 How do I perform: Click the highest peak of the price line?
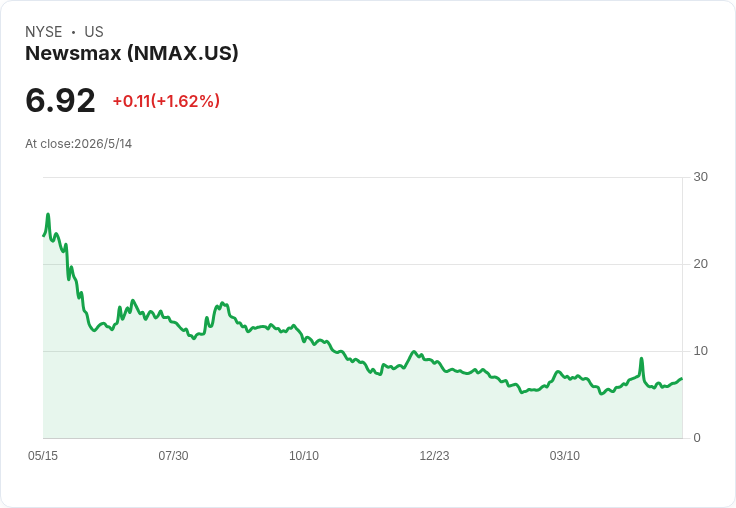coord(48,215)
